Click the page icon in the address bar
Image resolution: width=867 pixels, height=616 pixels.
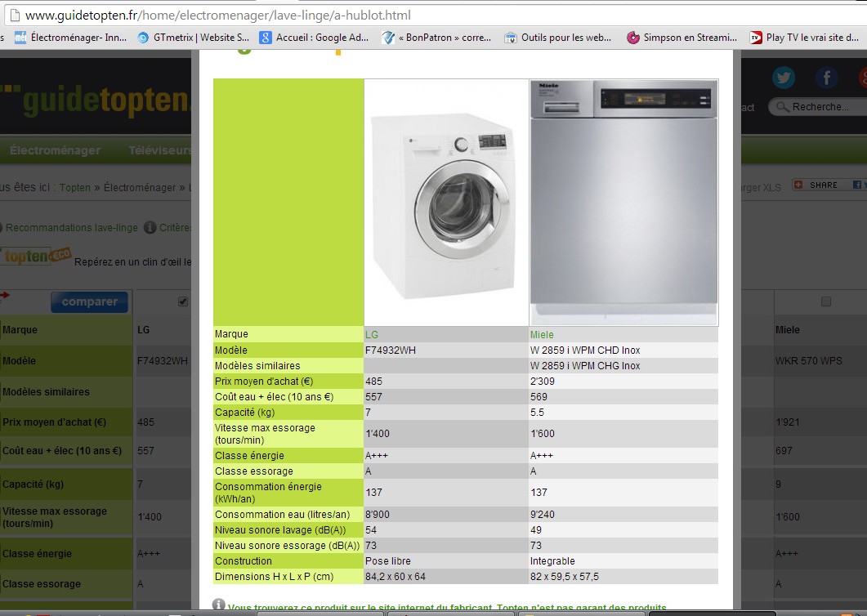tap(15, 16)
